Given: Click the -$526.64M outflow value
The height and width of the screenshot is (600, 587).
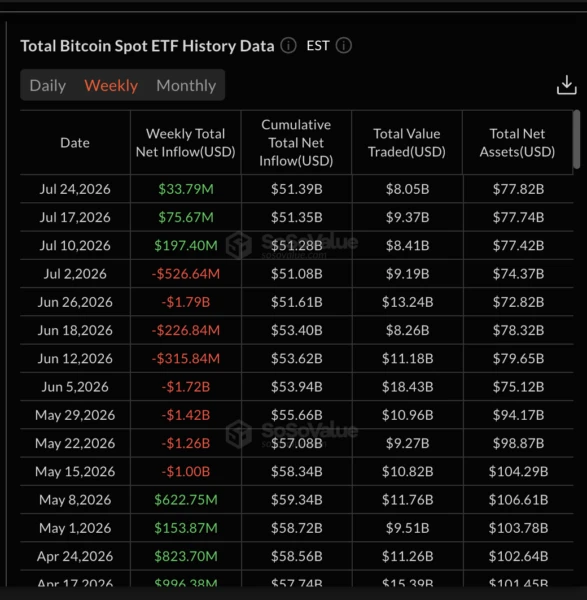Looking at the screenshot, I should coord(186,274).
